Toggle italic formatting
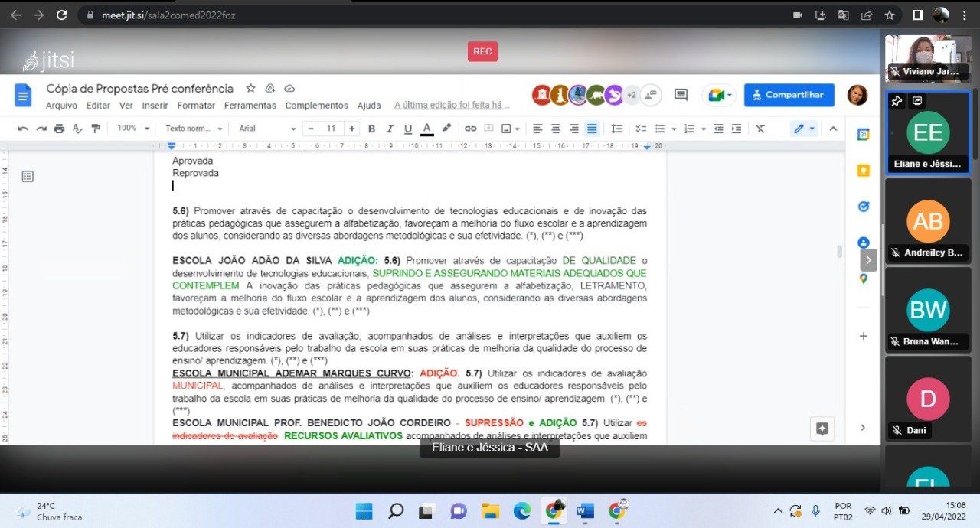 pyautogui.click(x=390, y=129)
